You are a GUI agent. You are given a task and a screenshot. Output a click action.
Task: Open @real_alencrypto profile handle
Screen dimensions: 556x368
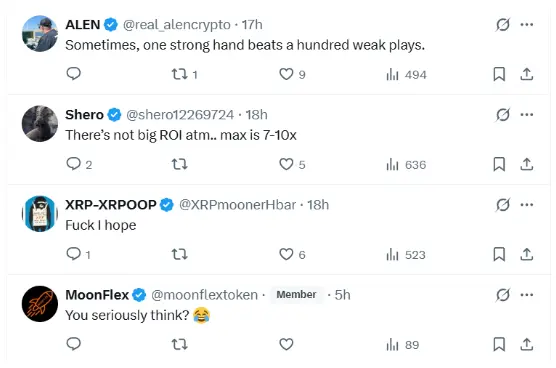point(177,25)
